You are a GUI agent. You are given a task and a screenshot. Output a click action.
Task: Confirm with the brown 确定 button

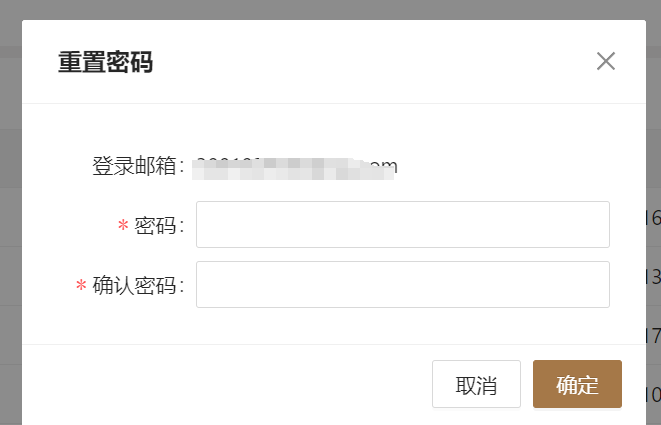coord(577,384)
